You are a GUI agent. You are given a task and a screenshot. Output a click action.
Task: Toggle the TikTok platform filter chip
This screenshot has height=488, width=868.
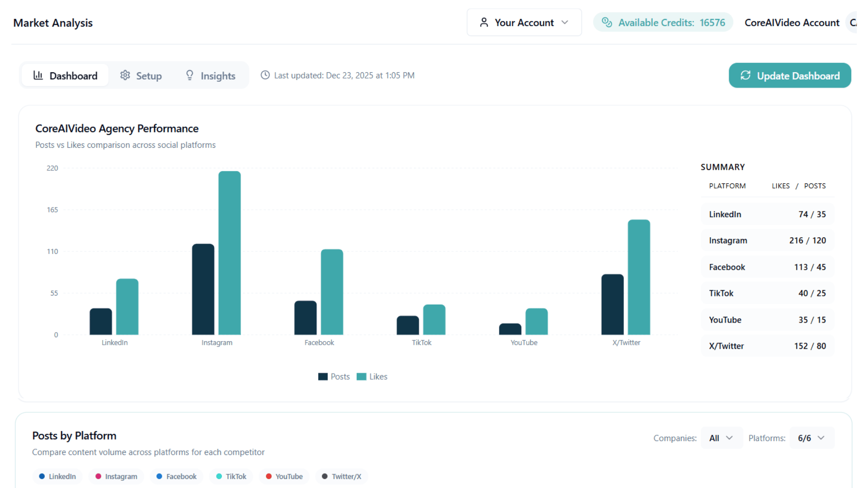[x=231, y=476]
